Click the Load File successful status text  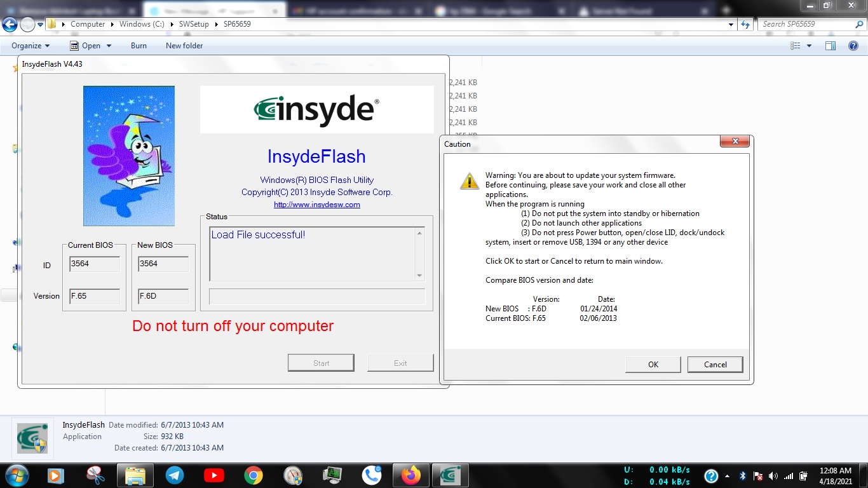pos(258,234)
